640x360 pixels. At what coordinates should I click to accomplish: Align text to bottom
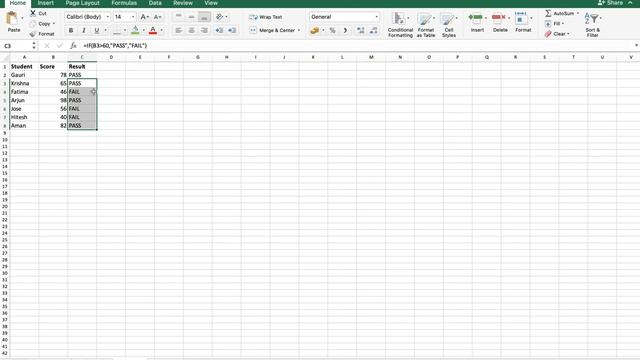click(204, 17)
